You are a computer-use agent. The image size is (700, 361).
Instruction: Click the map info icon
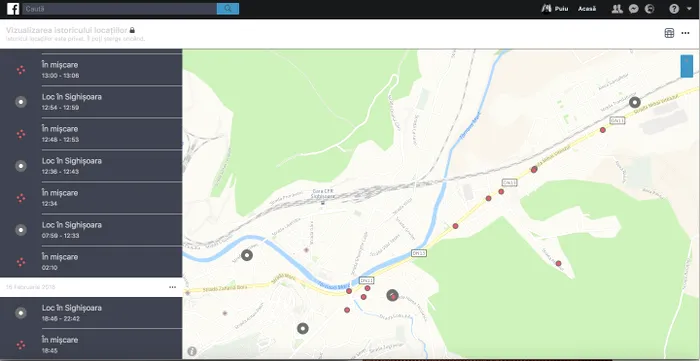(192, 351)
